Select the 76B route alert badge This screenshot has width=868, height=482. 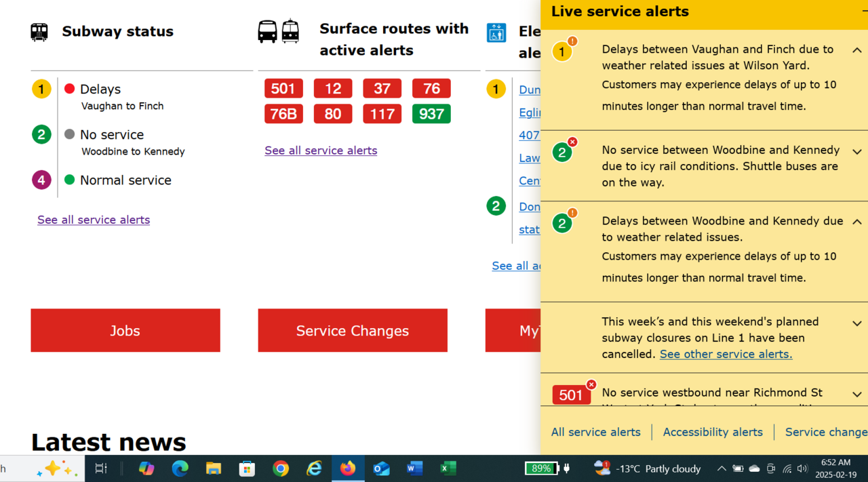[283, 114]
